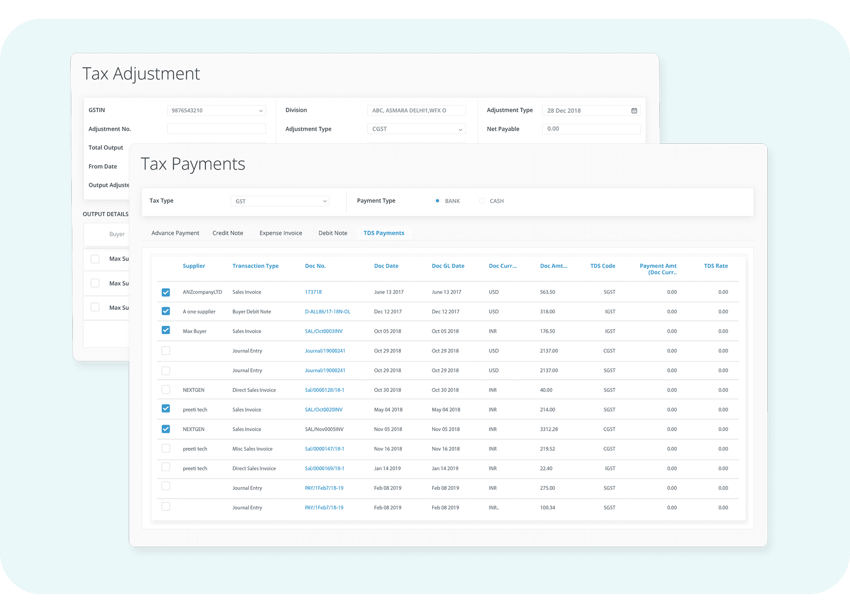Open calendar icon in Adjustment Type date field
The height and width of the screenshot is (616, 850).
(634, 111)
